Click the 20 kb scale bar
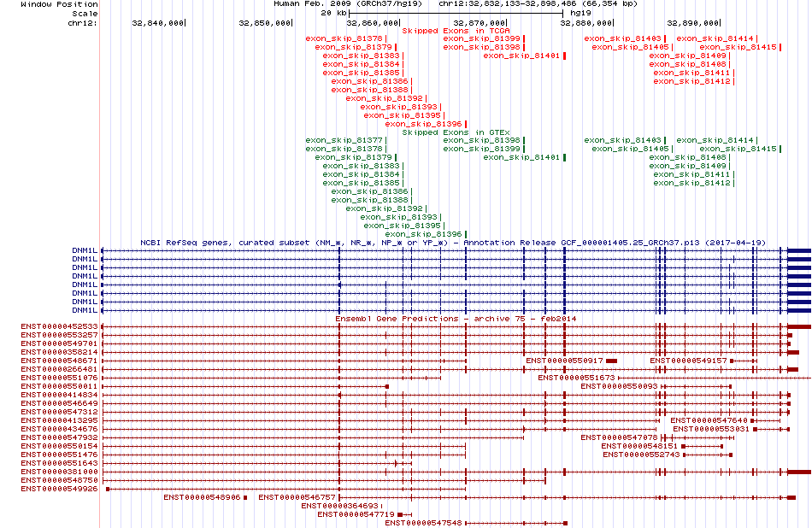This screenshot has width=812, height=528. tap(456, 13)
